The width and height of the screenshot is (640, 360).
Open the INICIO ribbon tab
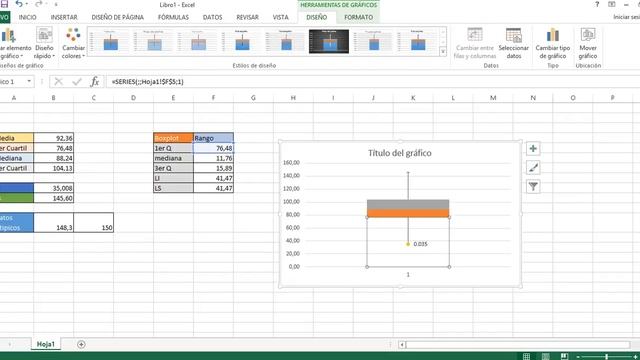27,17
